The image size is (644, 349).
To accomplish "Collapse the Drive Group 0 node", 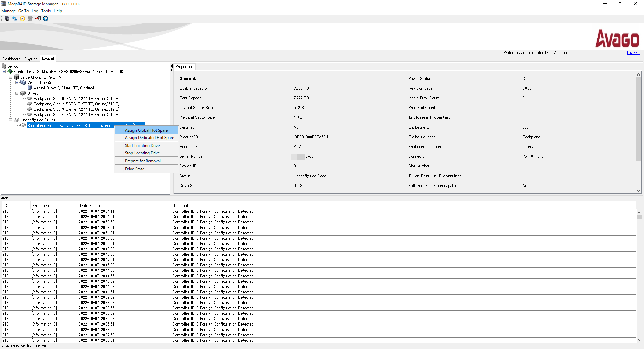I will point(10,77).
